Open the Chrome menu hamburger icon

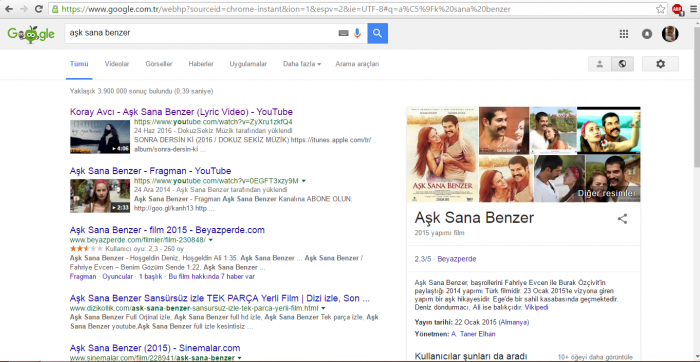(x=693, y=9)
